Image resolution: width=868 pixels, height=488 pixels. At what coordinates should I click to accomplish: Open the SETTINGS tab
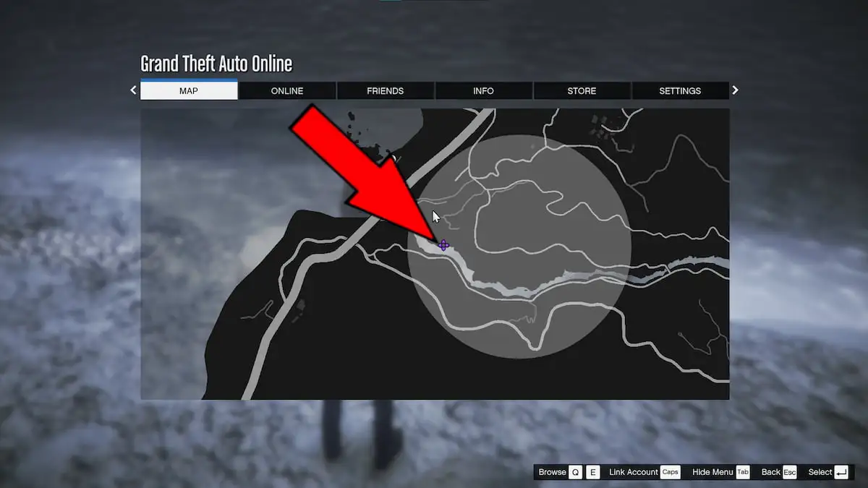point(680,90)
